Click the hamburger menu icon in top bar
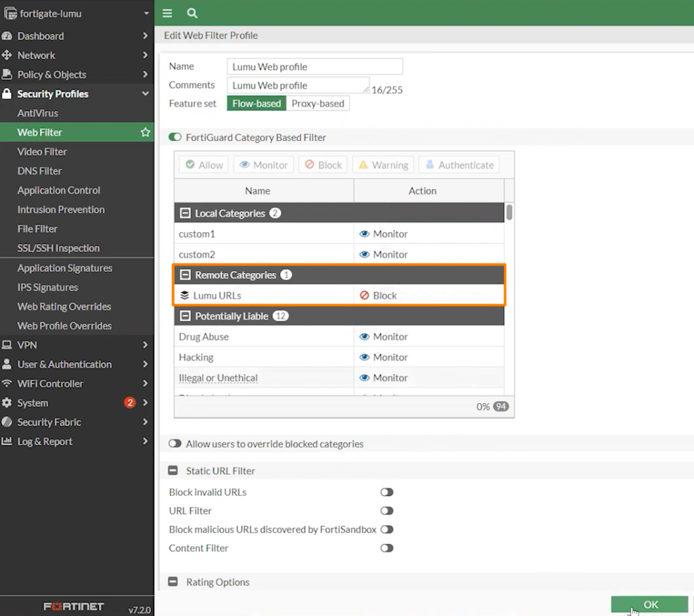Image resolution: width=694 pixels, height=616 pixels. coord(167,13)
